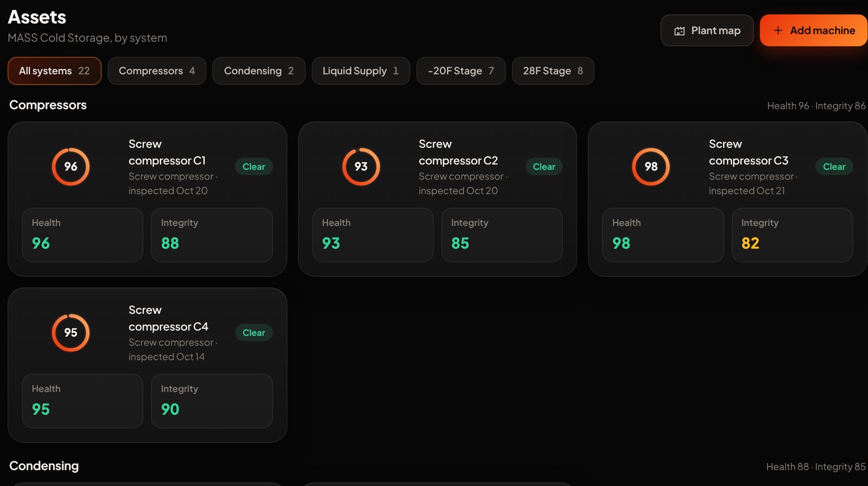This screenshot has height=486, width=868.
Task: Click 'inspected Oct 14' text on C4 card
Action: point(167,357)
